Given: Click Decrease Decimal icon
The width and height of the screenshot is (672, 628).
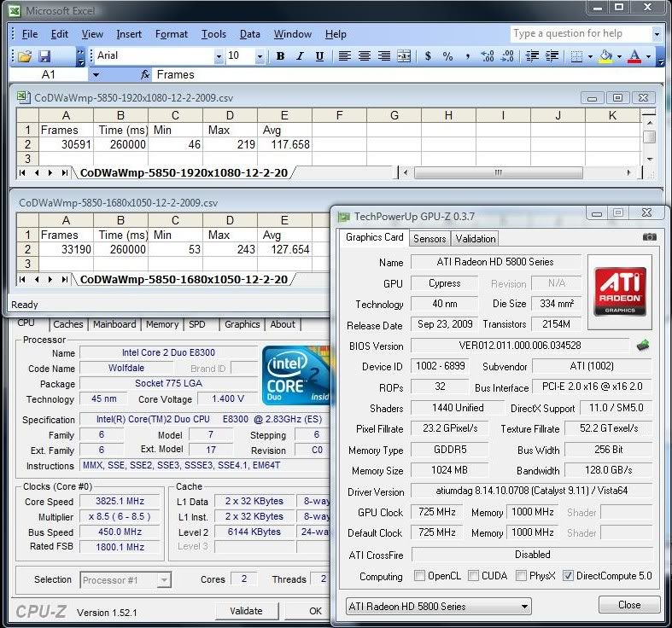Looking at the screenshot, I should (507, 56).
